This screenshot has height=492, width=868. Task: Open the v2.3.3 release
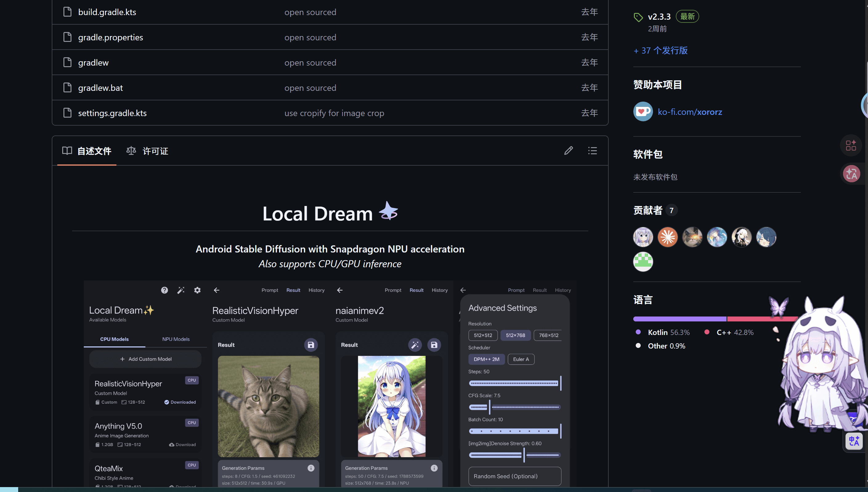pyautogui.click(x=659, y=17)
